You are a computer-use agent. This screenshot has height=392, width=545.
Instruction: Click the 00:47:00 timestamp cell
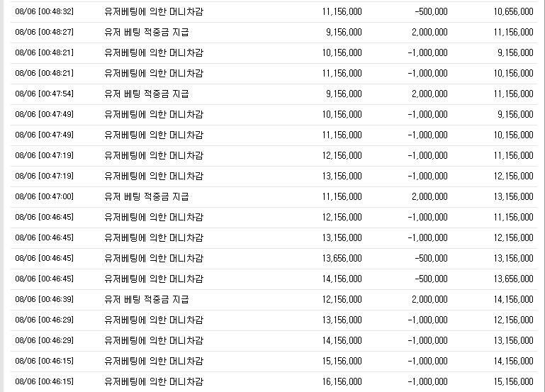(x=44, y=196)
